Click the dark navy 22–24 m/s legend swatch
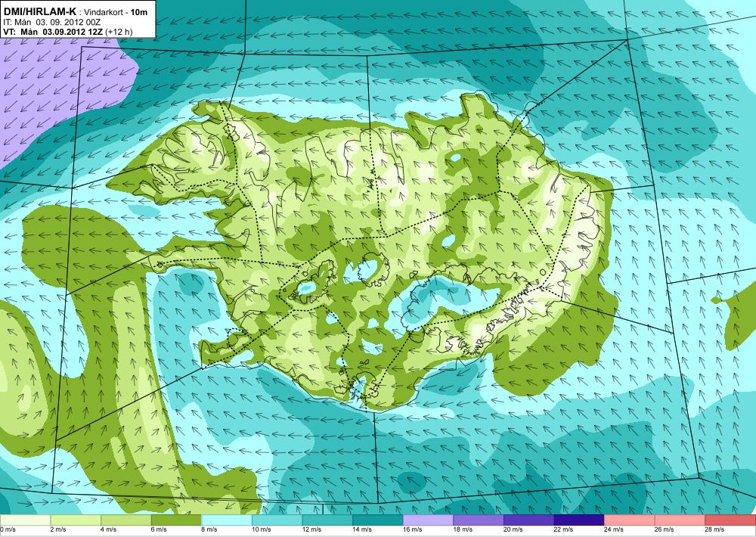This screenshot has height=537, width=756. coord(579,520)
